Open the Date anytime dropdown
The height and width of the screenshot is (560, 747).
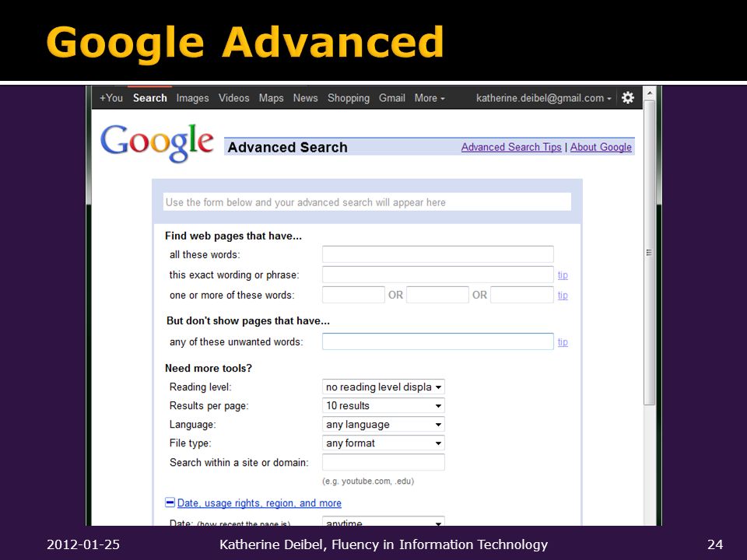(384, 521)
